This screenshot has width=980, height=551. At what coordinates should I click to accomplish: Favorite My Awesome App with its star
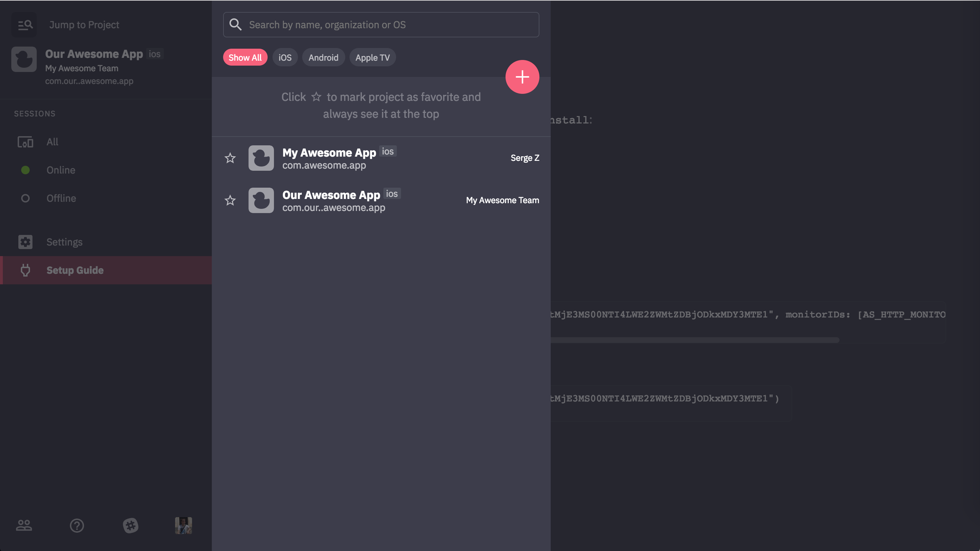pos(230,158)
